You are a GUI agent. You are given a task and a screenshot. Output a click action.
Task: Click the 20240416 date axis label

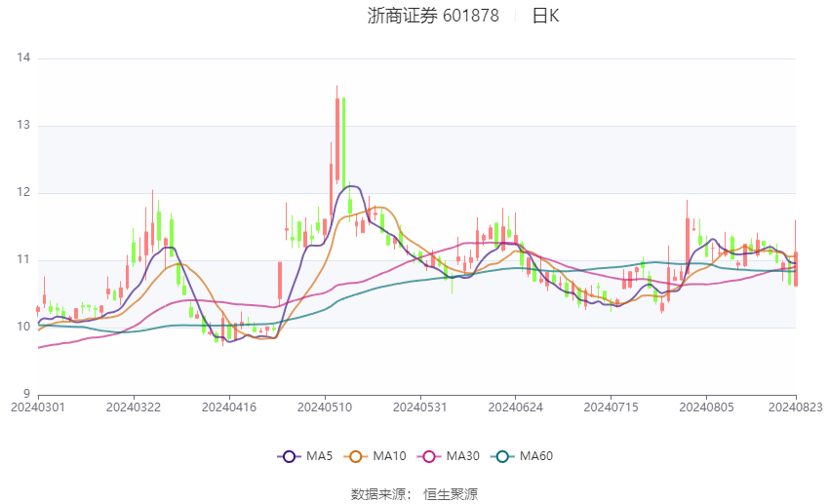click(229, 407)
